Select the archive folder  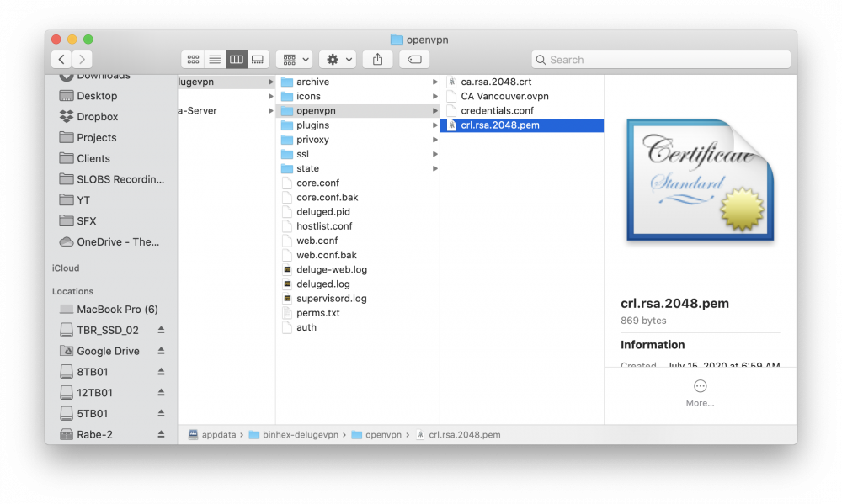[358, 82]
